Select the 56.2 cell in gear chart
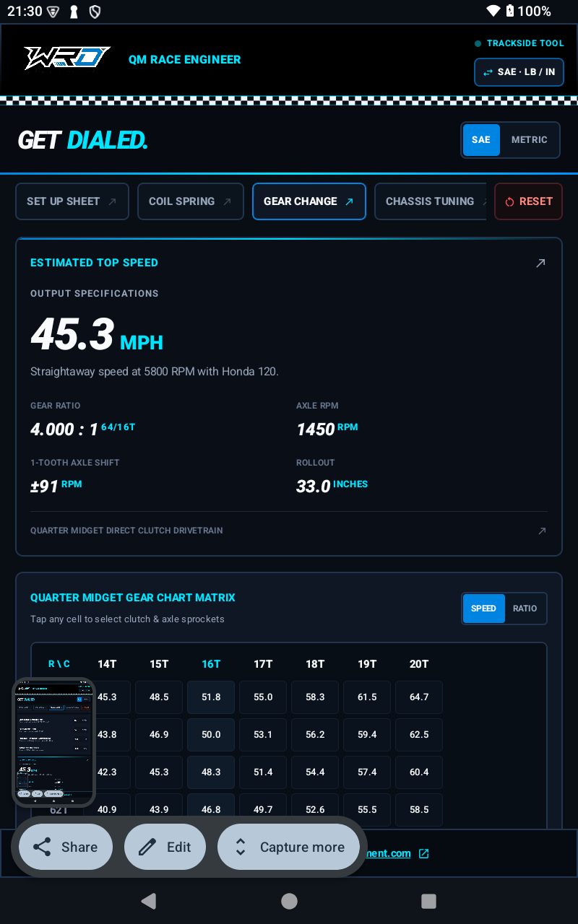 click(315, 735)
